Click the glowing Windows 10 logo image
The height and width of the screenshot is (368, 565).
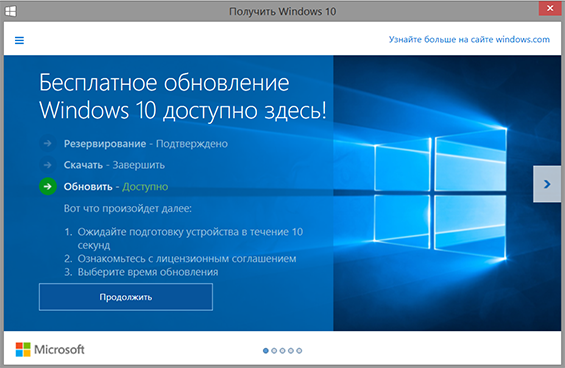click(440, 193)
